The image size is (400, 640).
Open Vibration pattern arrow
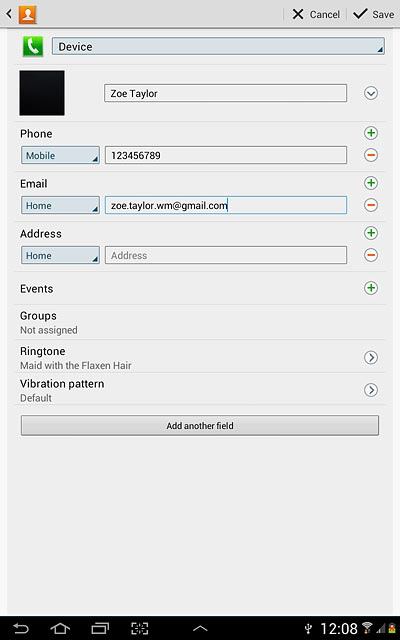point(371,390)
